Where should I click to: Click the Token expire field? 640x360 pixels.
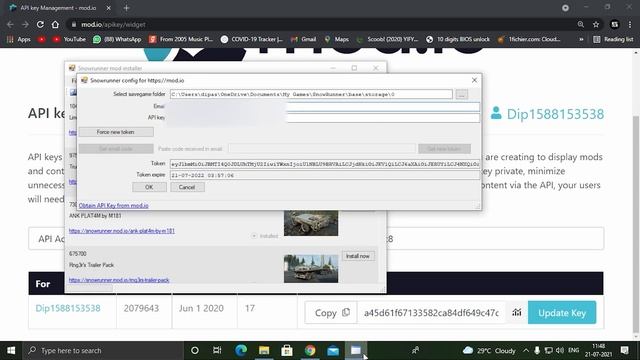(x=324, y=175)
